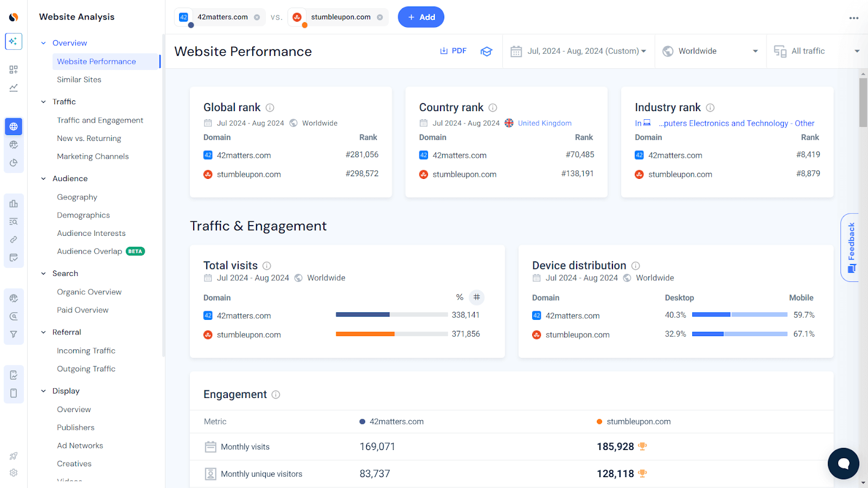This screenshot has height=488, width=868.
Task: Open Marketing Channels under Traffic
Action: tap(93, 156)
